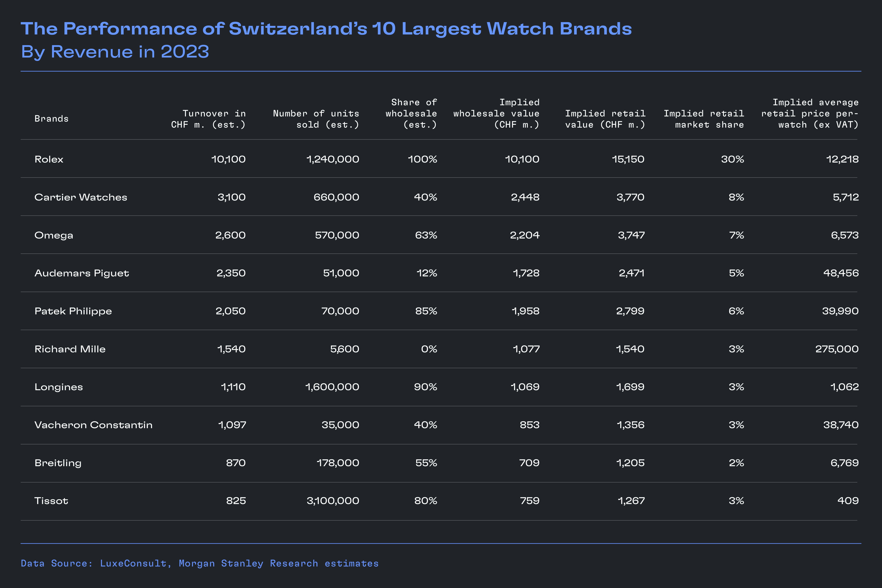The height and width of the screenshot is (588, 882).
Task: Click Audemars Piguet units sold 51,000
Action: coord(341,273)
